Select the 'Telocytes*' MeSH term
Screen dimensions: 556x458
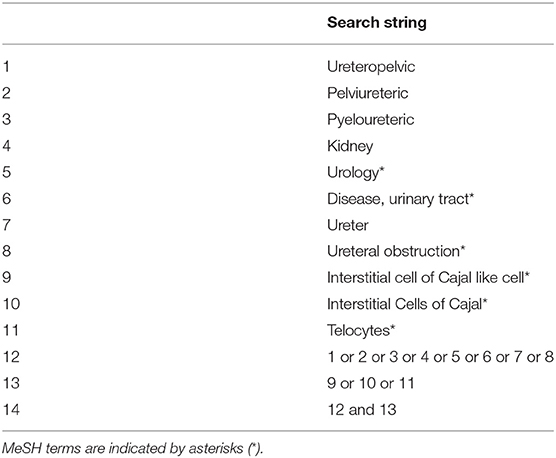(x=361, y=330)
